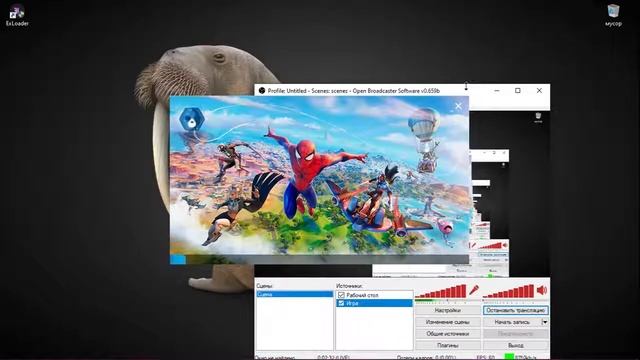Close the Open Broadcaster Software window
The image size is (640, 360).
[x=539, y=91]
